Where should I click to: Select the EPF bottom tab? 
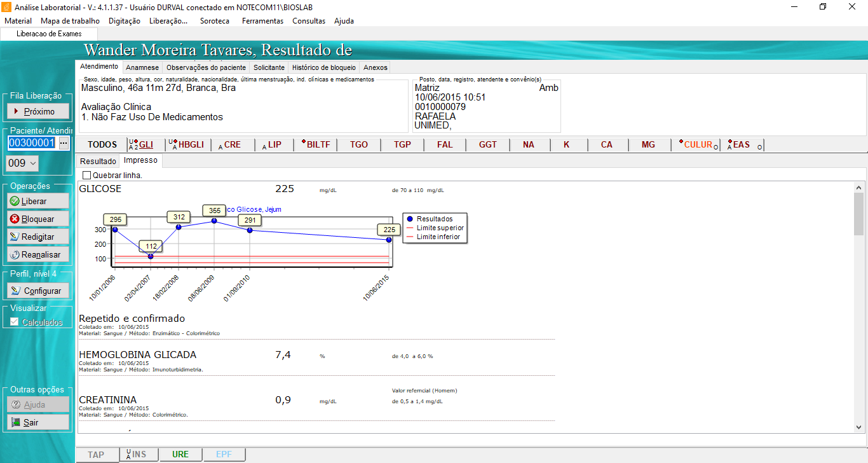click(224, 455)
